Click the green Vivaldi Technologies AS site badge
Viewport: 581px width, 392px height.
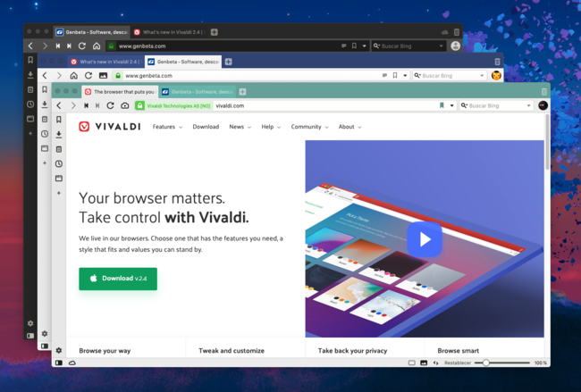[173, 106]
